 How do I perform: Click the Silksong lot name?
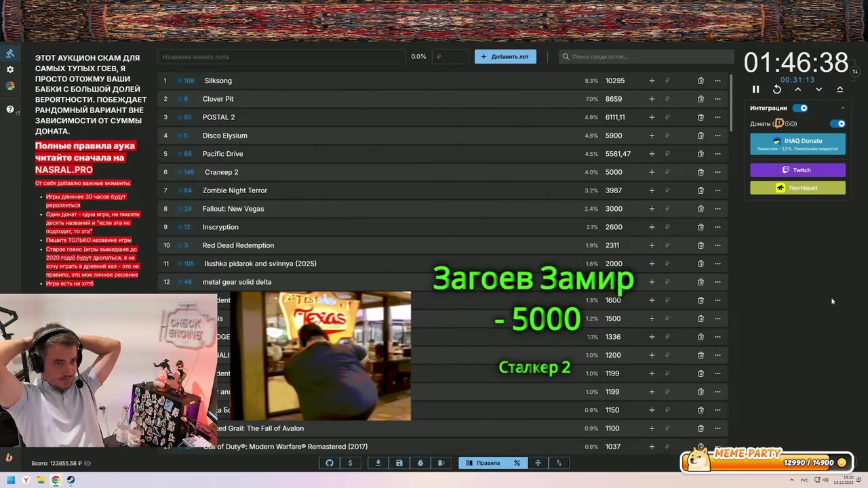pos(218,81)
